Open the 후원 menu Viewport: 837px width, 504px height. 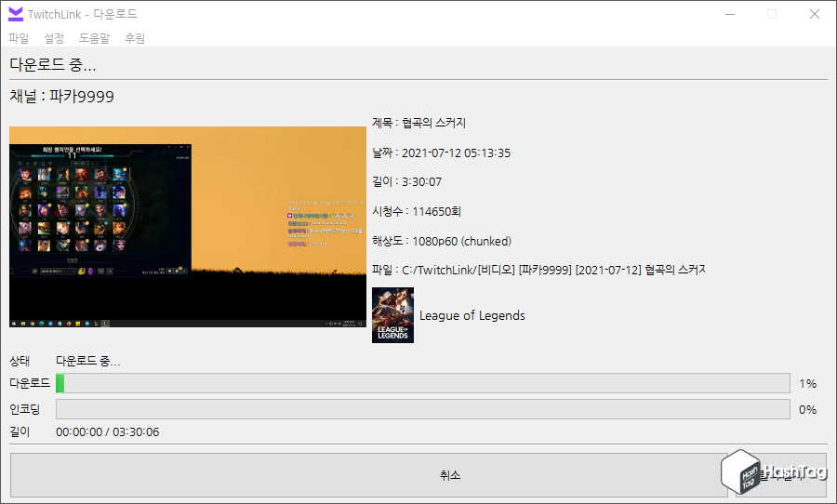[135, 38]
